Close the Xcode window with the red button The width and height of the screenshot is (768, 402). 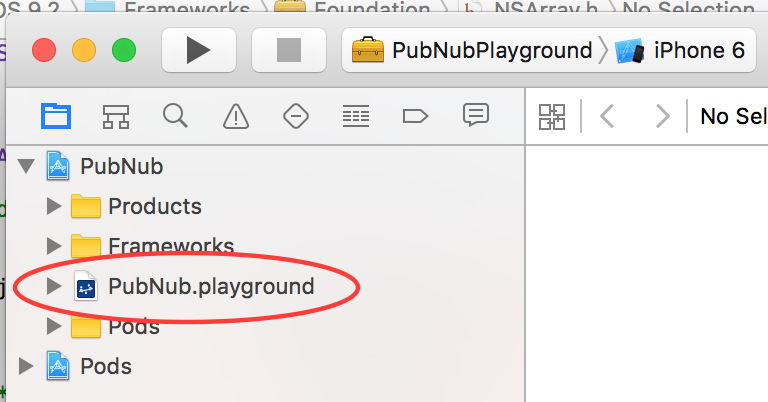click(x=44, y=50)
